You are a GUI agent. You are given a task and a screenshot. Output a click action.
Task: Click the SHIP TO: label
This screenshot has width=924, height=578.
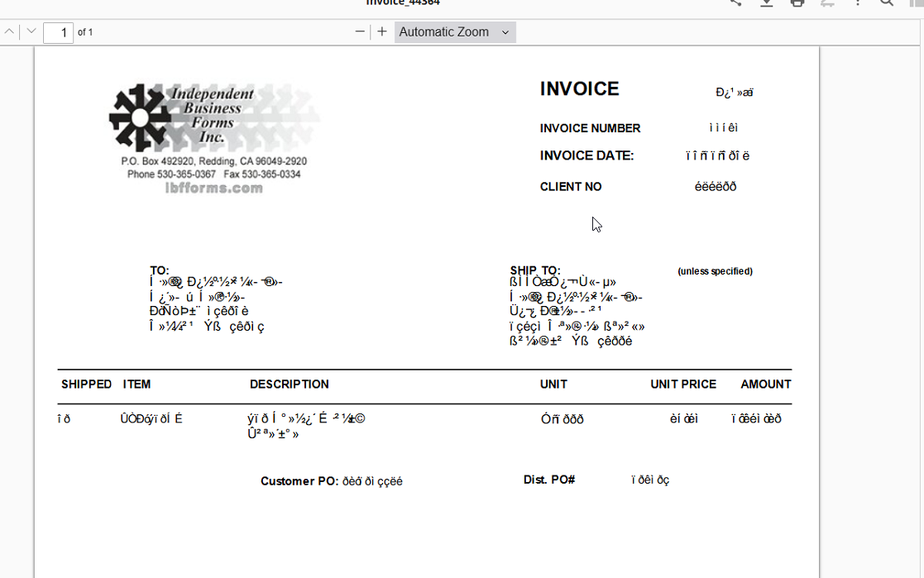point(535,270)
